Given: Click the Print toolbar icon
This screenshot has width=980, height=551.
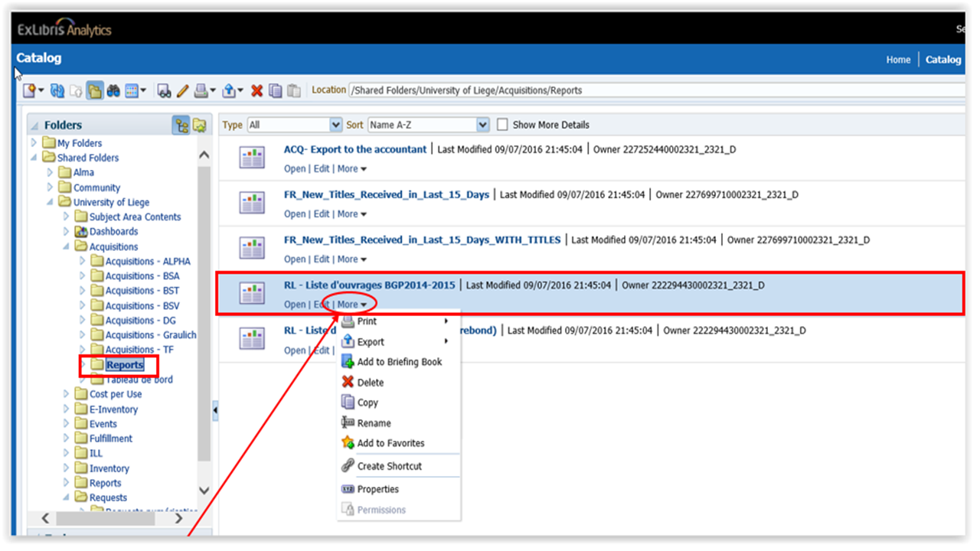Looking at the screenshot, I should (x=201, y=90).
